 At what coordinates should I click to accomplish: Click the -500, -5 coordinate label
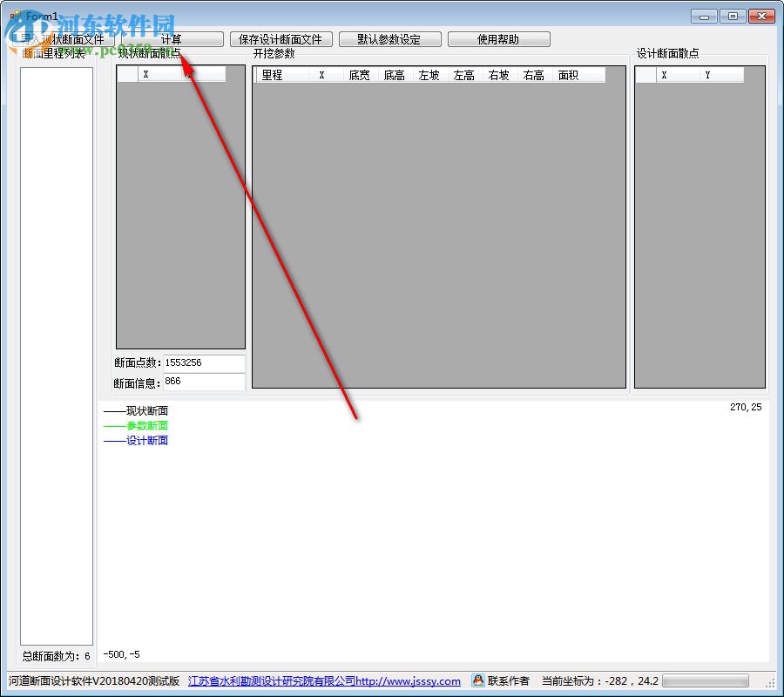pyautogui.click(x=121, y=654)
